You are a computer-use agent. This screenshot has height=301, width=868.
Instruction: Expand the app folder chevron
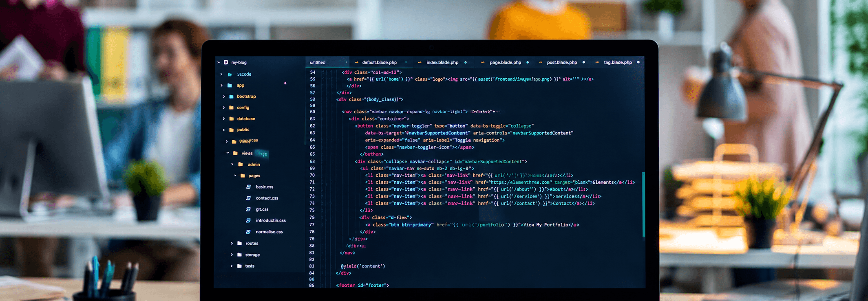221,85
